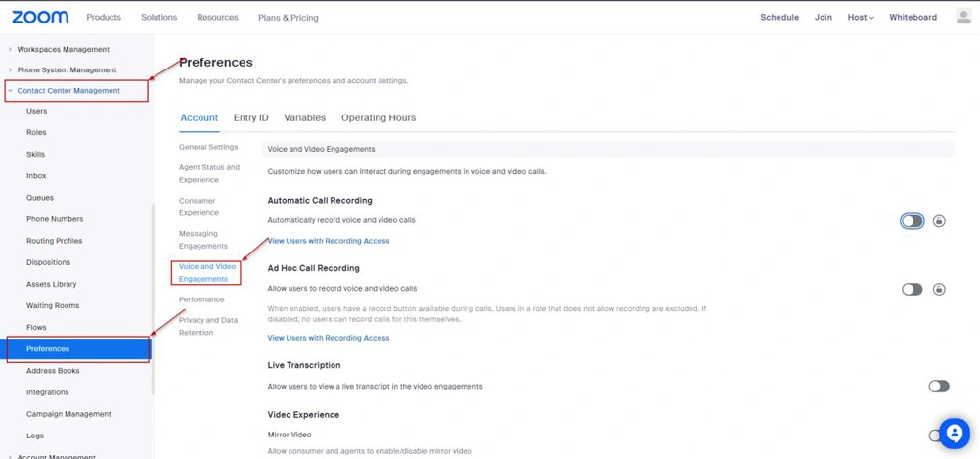Open the user profile avatar icon
Screen dimensions: 980x459
(x=963, y=17)
